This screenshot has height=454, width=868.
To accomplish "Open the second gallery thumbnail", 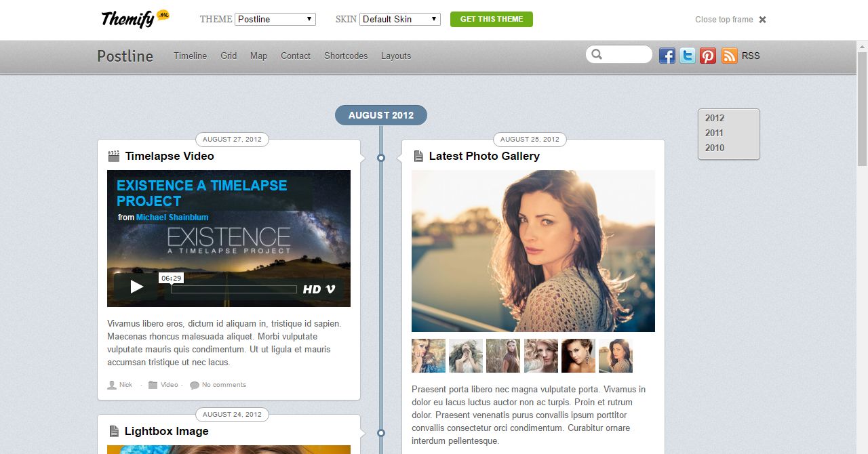I will [466, 356].
